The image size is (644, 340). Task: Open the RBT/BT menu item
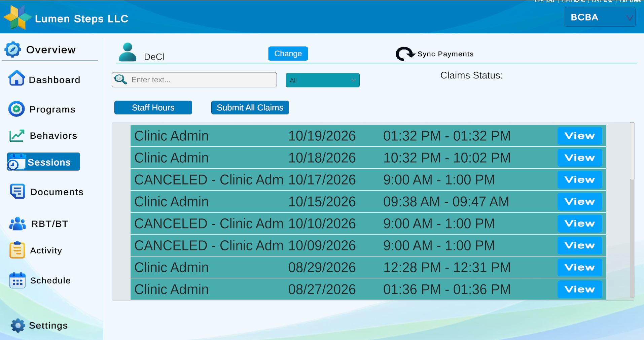pos(50,224)
